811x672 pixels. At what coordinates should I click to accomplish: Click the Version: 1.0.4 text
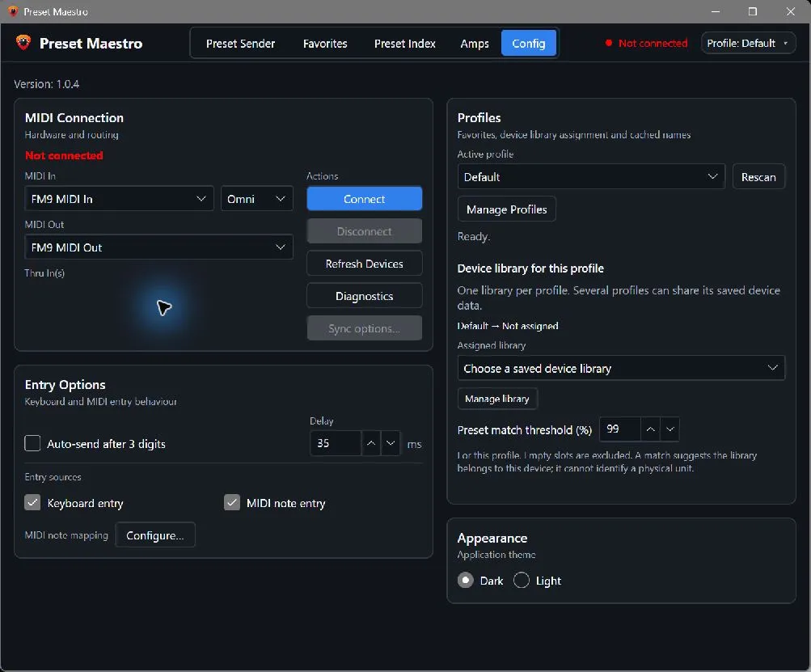coord(47,84)
